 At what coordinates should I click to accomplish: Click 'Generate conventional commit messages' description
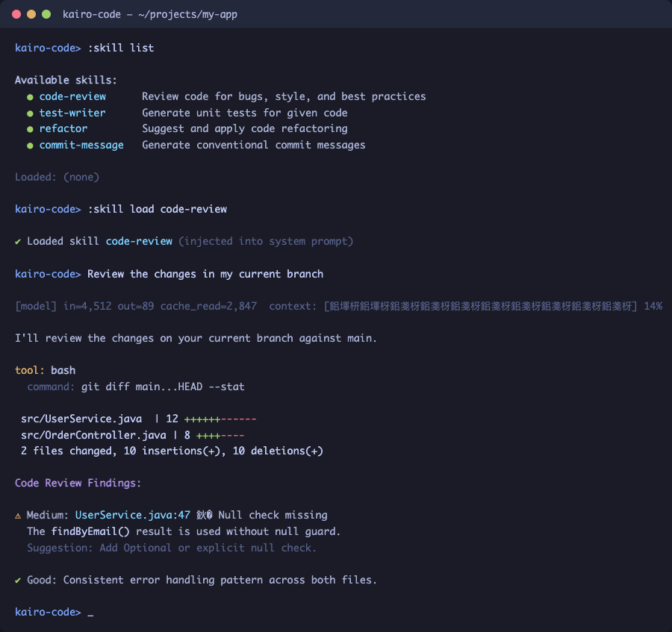click(254, 145)
